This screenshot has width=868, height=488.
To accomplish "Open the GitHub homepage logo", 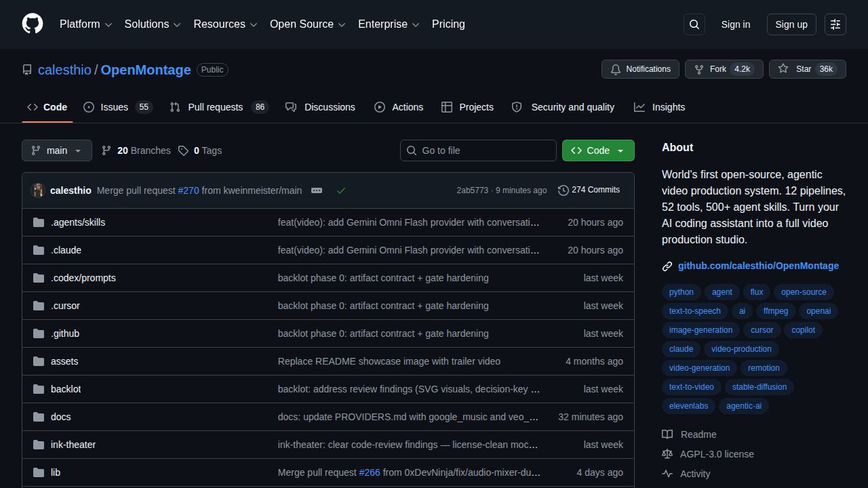I will [33, 24].
